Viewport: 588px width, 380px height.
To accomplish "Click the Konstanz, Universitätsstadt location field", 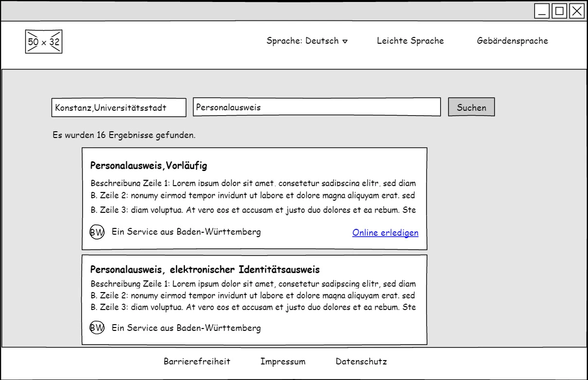I will click(119, 108).
